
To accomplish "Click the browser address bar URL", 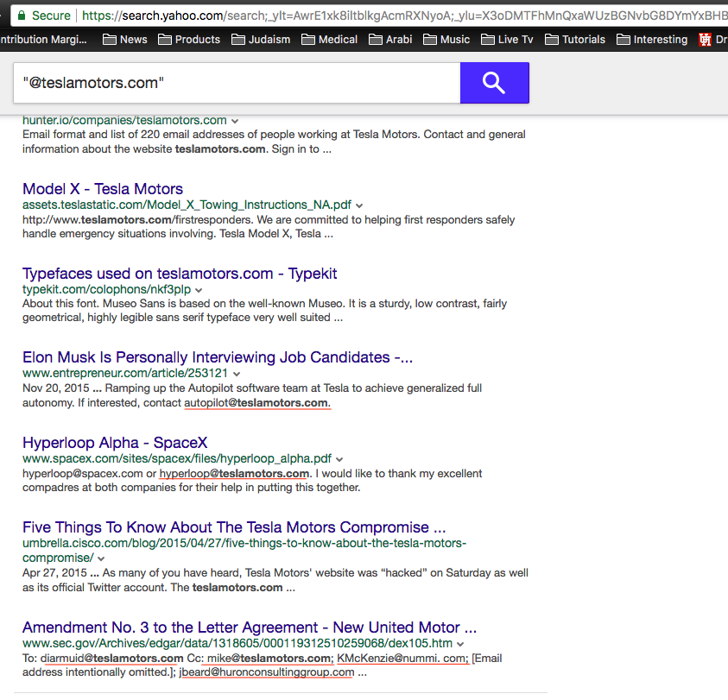I will click(404, 16).
